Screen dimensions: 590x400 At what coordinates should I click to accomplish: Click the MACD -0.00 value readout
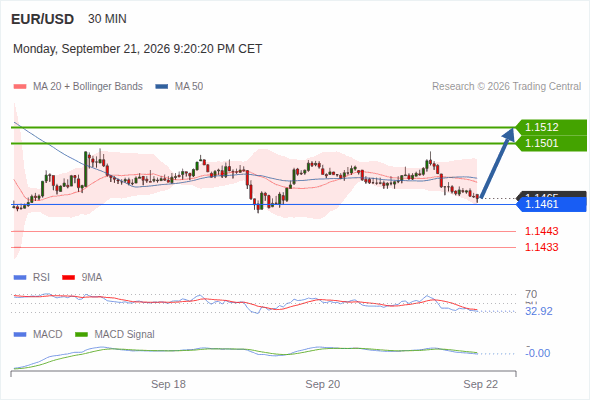[x=538, y=353]
